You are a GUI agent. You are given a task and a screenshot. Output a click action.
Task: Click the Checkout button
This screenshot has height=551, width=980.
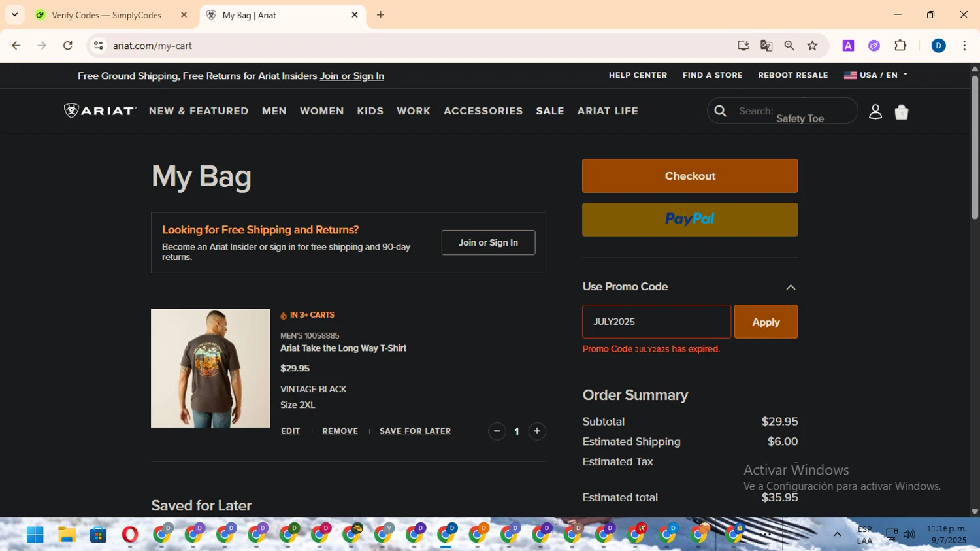(x=690, y=176)
